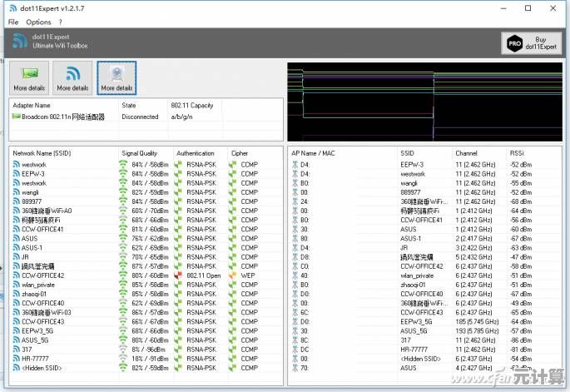Viewport: 570px width, 392px height.
Task: Click the red shield icon for 802.11 Open
Action: click(x=179, y=275)
